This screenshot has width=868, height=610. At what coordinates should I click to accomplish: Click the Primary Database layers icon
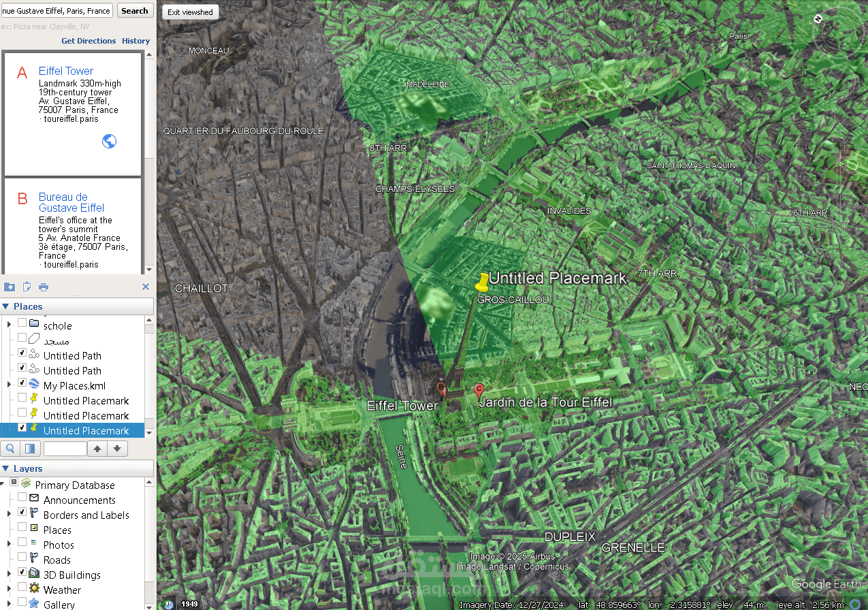pos(26,483)
